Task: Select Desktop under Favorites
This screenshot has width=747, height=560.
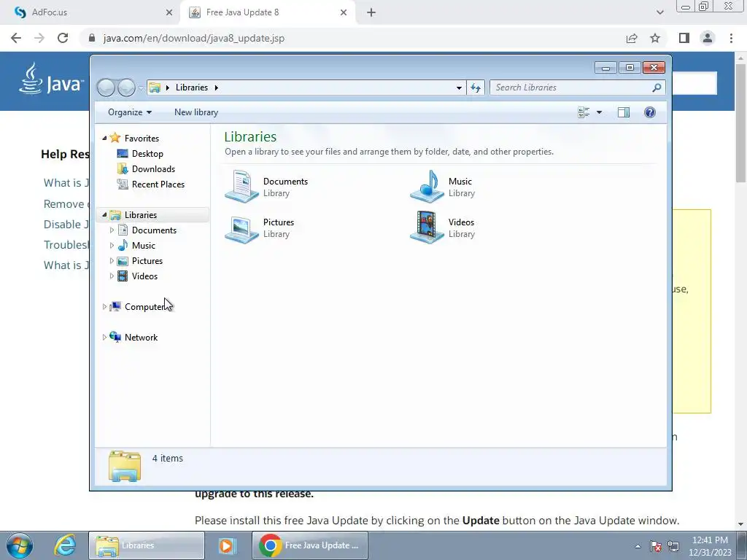Action: click(x=147, y=154)
